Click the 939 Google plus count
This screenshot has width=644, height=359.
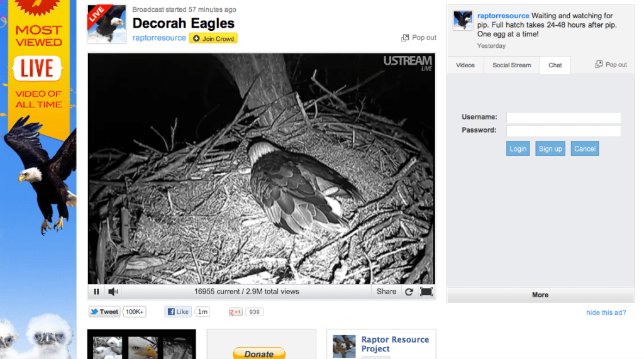254,312
